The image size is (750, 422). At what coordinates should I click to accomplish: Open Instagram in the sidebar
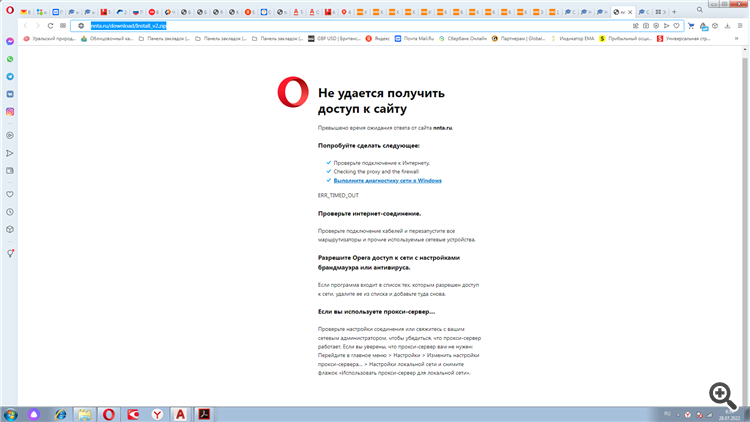[10, 111]
